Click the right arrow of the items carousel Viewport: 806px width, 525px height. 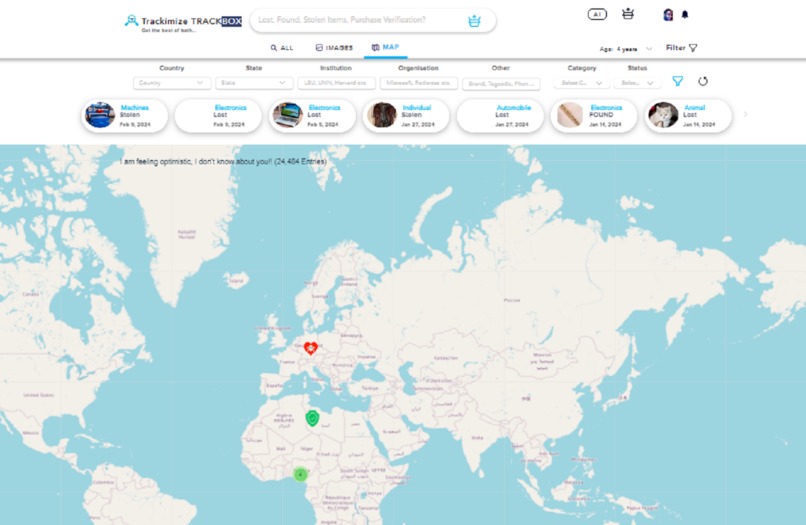click(x=745, y=114)
